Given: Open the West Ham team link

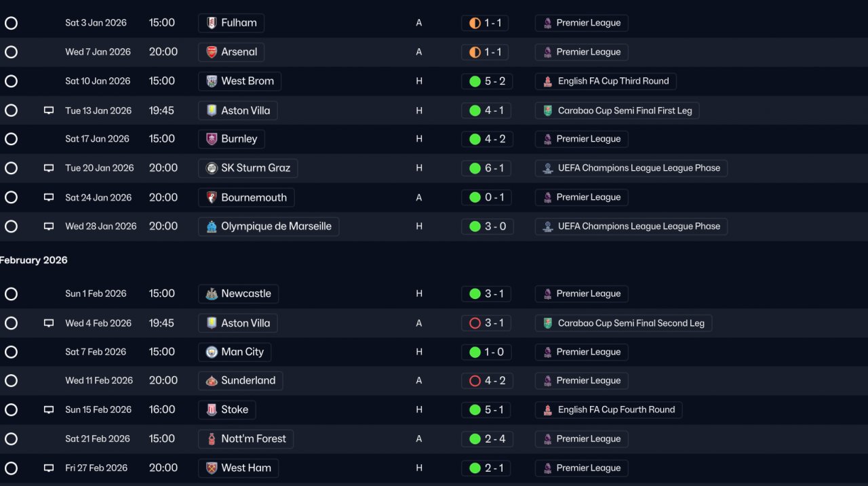Looking at the screenshot, I should tap(245, 468).
